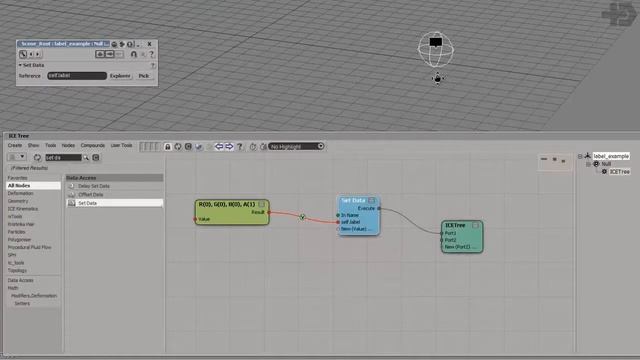This screenshot has height=360, width=640.
Task: Click the blue right arrow navigation icon
Action: pos(229,146)
